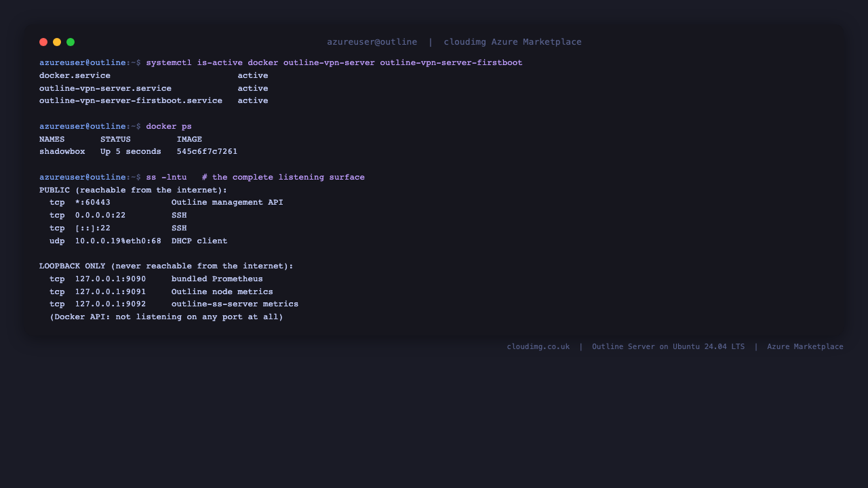868x488 pixels.
Task: Click the image ID '545c6f7c7261'
Action: point(207,152)
